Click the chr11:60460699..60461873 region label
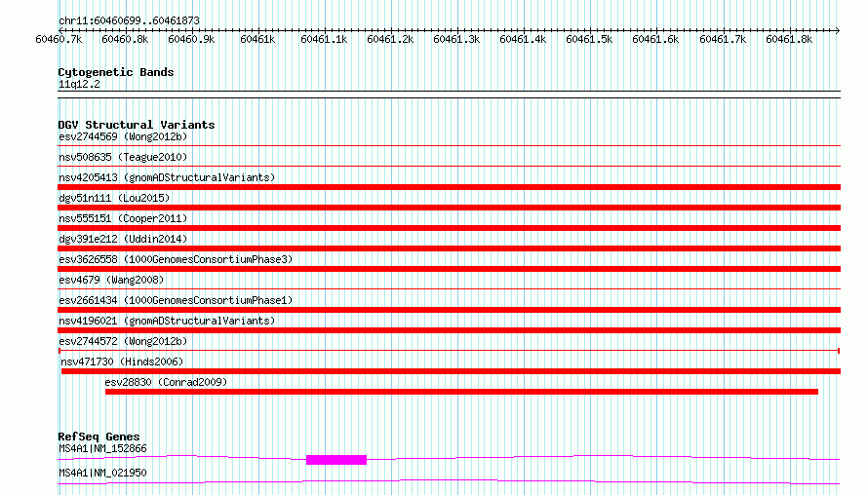The image size is (868, 495). click(129, 20)
